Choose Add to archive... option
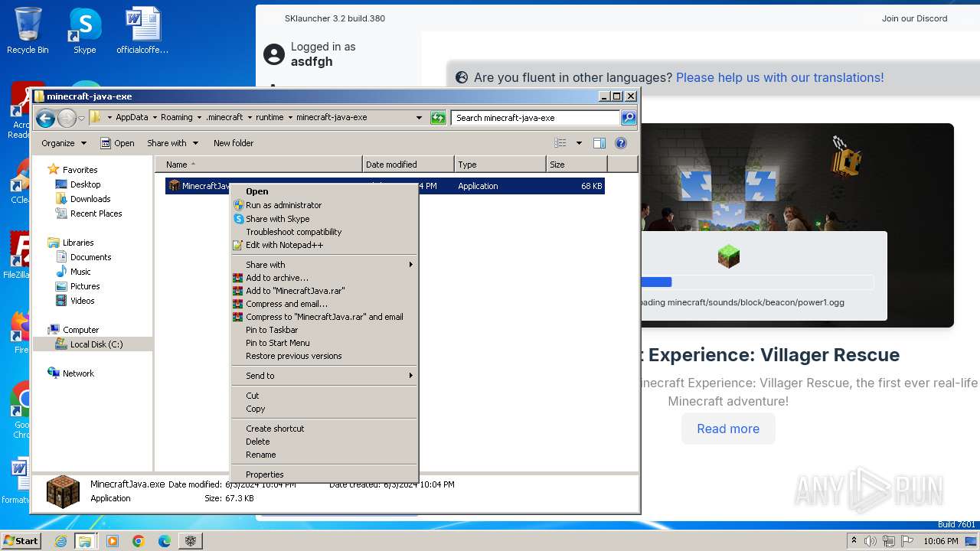The width and height of the screenshot is (980, 551). [x=325, y=278]
